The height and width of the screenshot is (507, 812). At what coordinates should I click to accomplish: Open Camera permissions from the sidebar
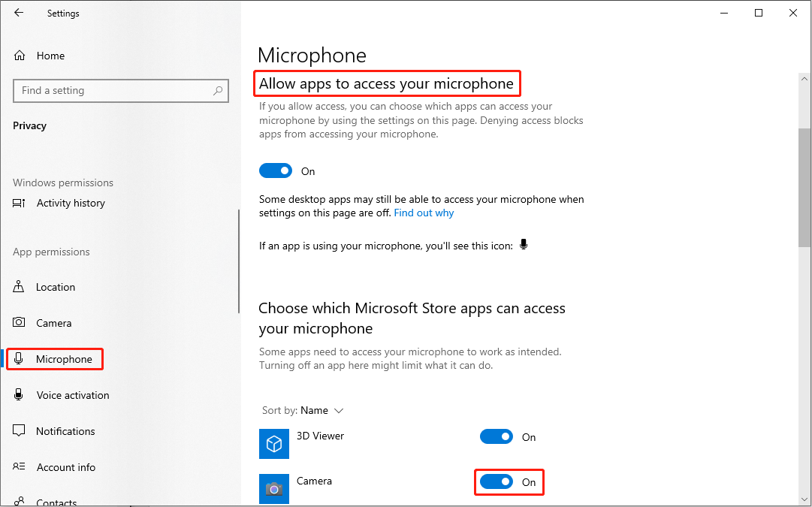point(18,322)
